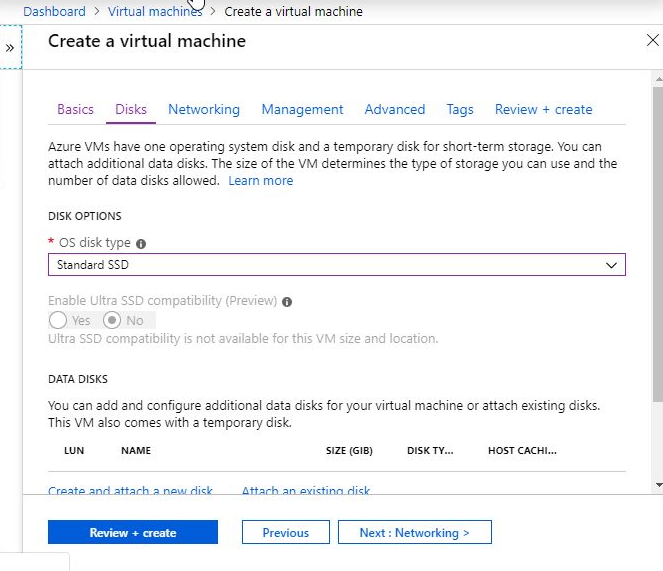The width and height of the screenshot is (663, 571).
Task: Show info tooltip for OS disk type
Action: pos(141,243)
